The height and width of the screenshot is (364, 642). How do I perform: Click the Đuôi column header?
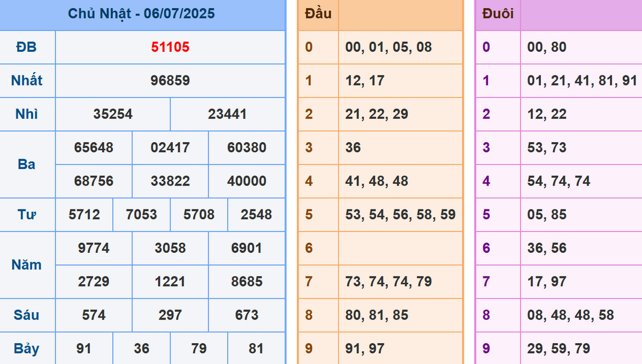498,13
